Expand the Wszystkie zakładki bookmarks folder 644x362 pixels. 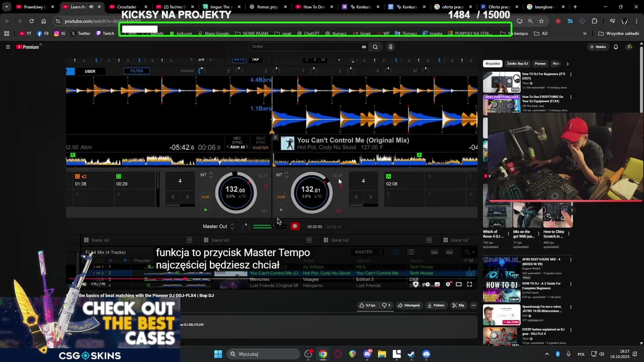[x=618, y=34]
